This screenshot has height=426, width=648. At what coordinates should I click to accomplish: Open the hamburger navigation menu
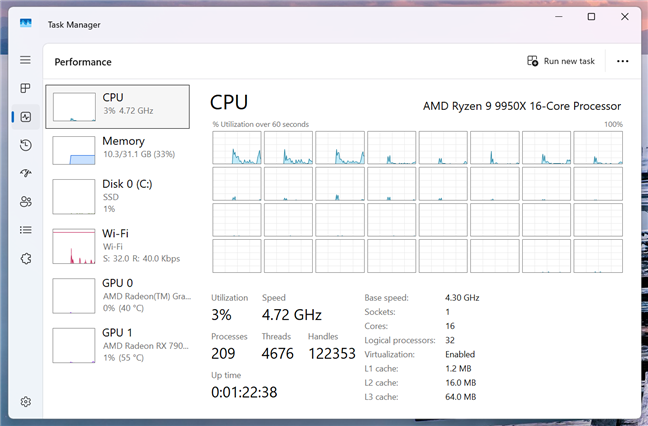(x=26, y=60)
